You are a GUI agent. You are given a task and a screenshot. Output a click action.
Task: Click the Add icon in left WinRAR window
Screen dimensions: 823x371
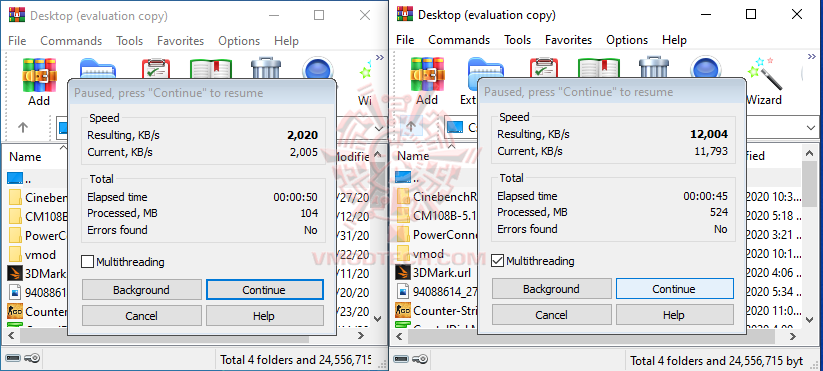pos(39,75)
